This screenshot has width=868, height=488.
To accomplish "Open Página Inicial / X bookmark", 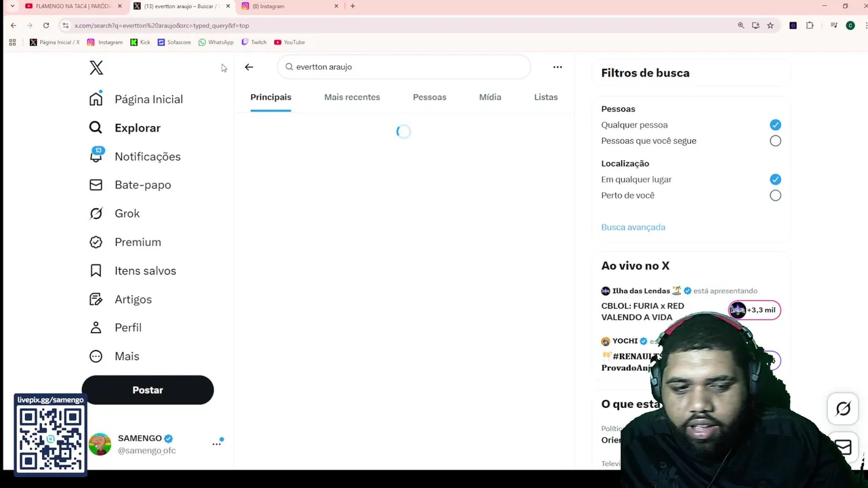I will coord(55,42).
